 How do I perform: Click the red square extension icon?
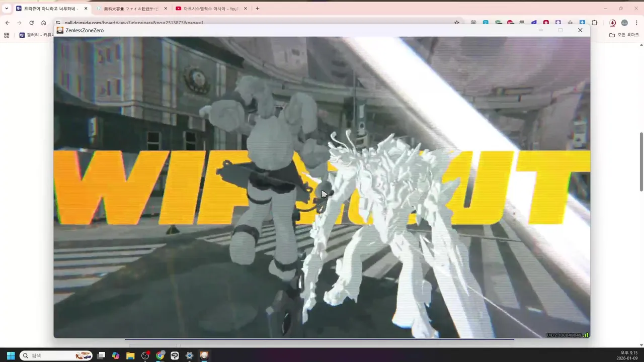point(546,23)
